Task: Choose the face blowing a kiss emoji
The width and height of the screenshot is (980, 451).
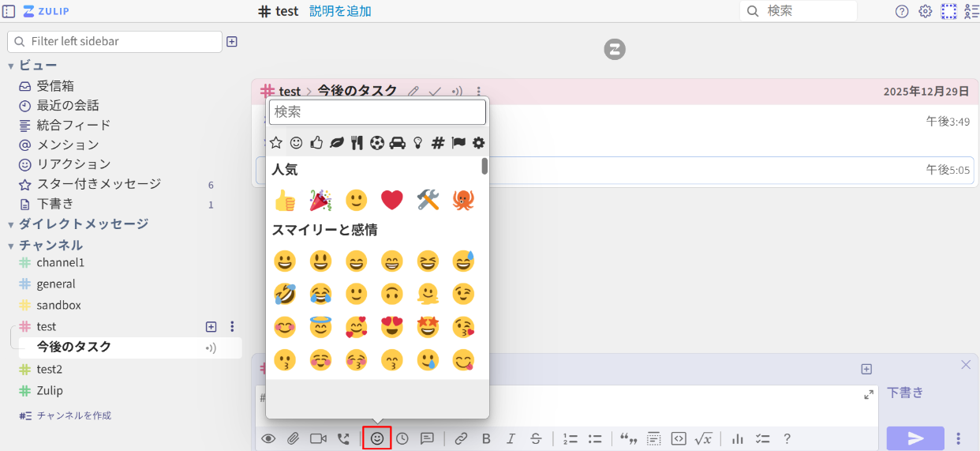Action: [463, 327]
